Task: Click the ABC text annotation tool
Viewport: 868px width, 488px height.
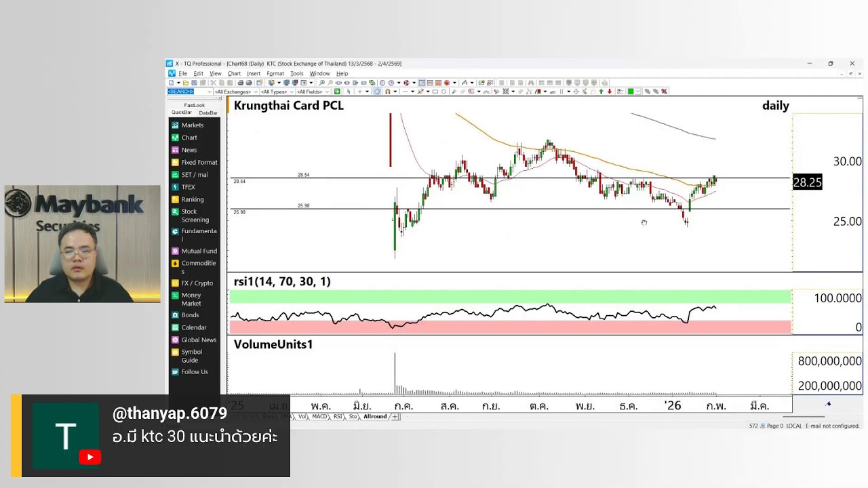Action: click(553, 91)
